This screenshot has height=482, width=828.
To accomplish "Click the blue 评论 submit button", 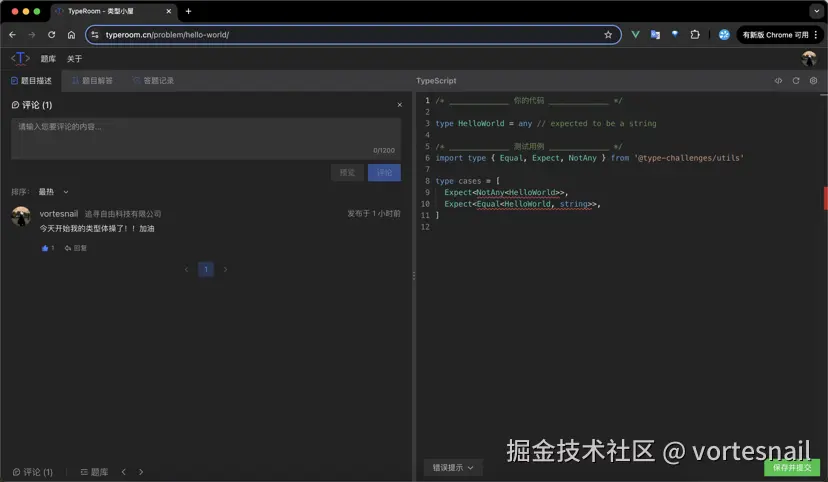I will click(384, 173).
